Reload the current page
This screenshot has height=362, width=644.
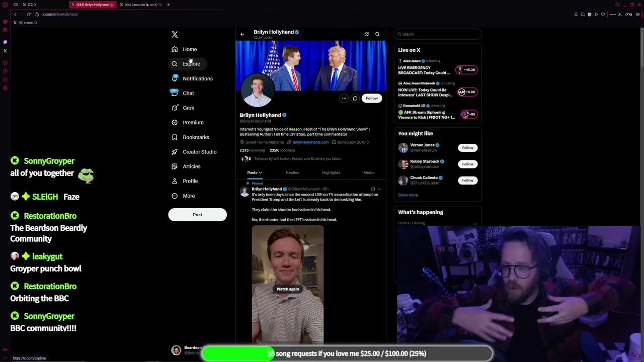29,15
